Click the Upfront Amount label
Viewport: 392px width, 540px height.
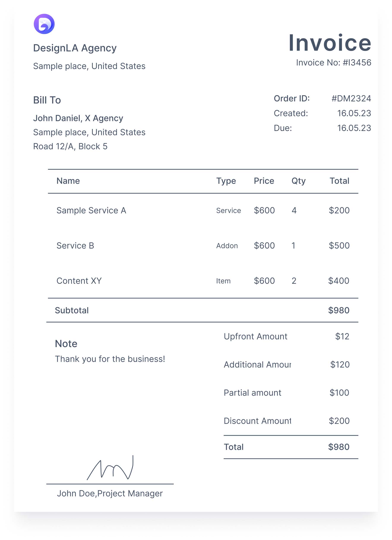[x=255, y=337]
